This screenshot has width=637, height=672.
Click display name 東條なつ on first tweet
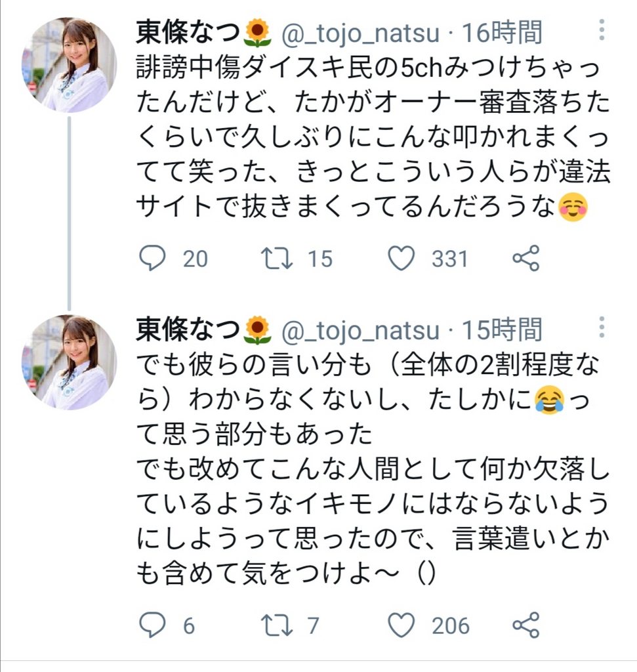click(188, 33)
